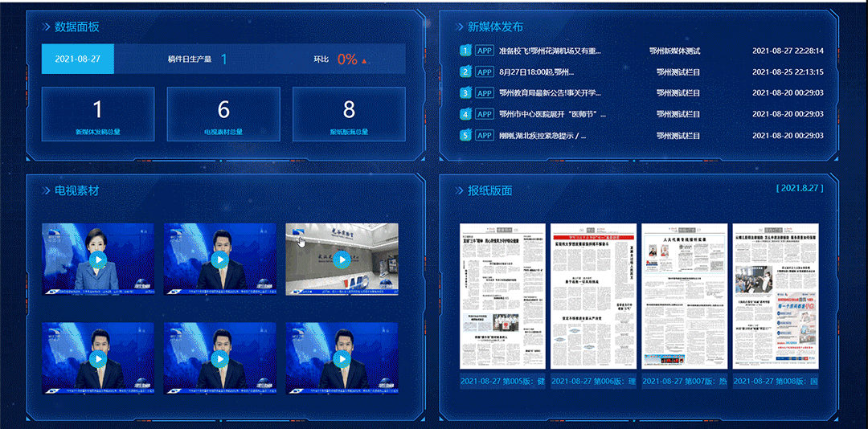
Task: Click APP tag on the 刚刚,湖北疾控 row
Action: point(485,136)
